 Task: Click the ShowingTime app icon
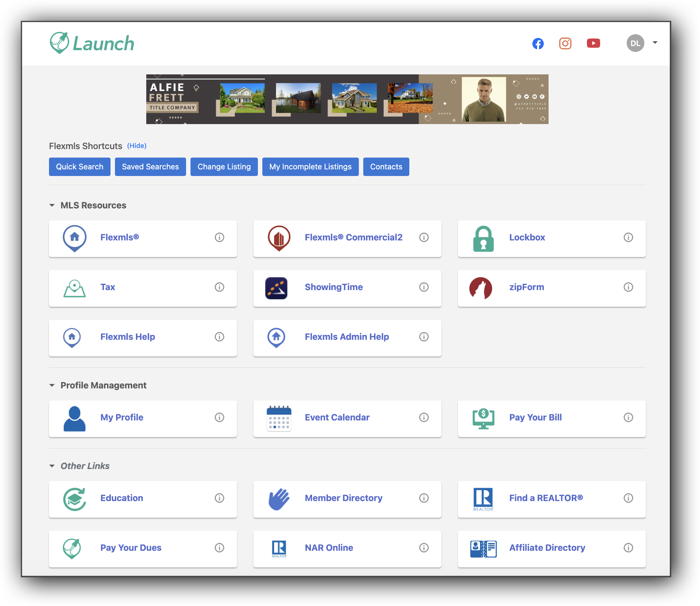click(x=276, y=288)
